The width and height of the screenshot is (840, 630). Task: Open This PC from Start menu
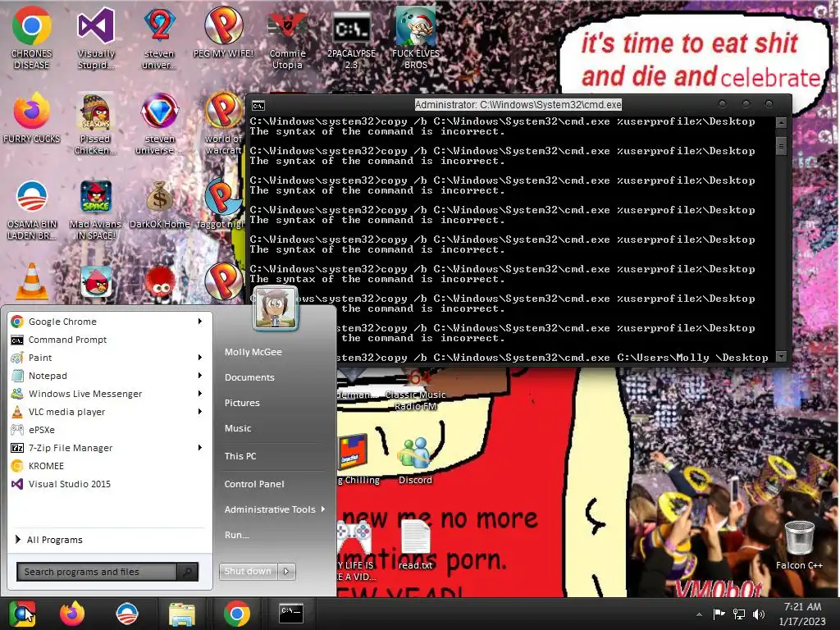point(240,456)
